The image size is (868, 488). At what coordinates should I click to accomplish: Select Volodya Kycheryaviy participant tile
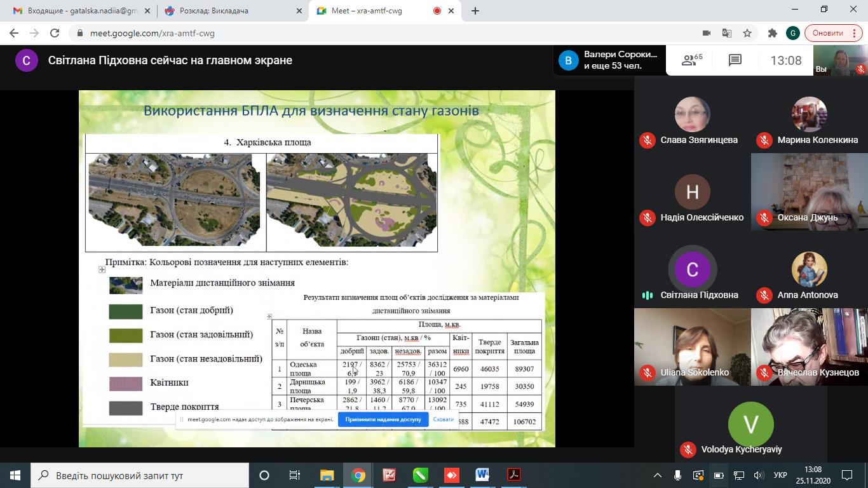click(750, 424)
